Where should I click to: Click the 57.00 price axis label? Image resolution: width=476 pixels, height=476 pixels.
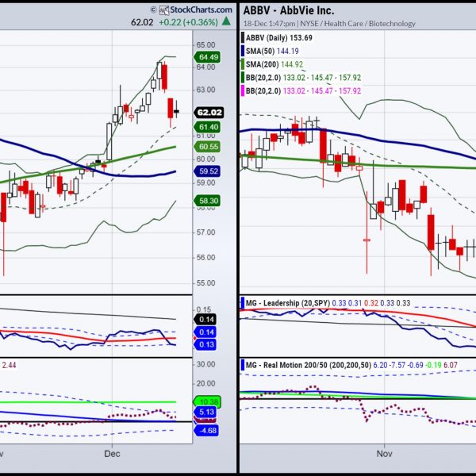point(205,232)
